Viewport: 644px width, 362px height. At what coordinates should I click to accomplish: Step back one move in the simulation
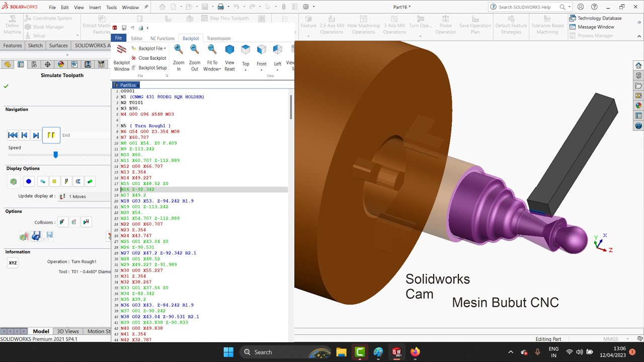point(24,135)
